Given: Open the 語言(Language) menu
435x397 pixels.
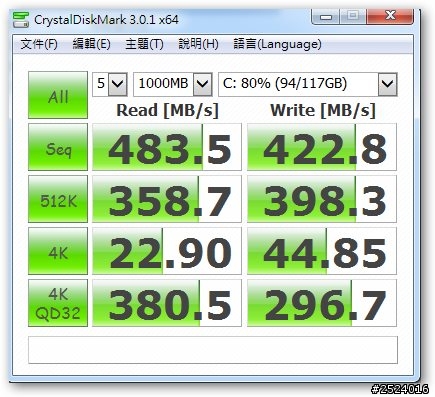Looking at the screenshot, I should [x=277, y=44].
